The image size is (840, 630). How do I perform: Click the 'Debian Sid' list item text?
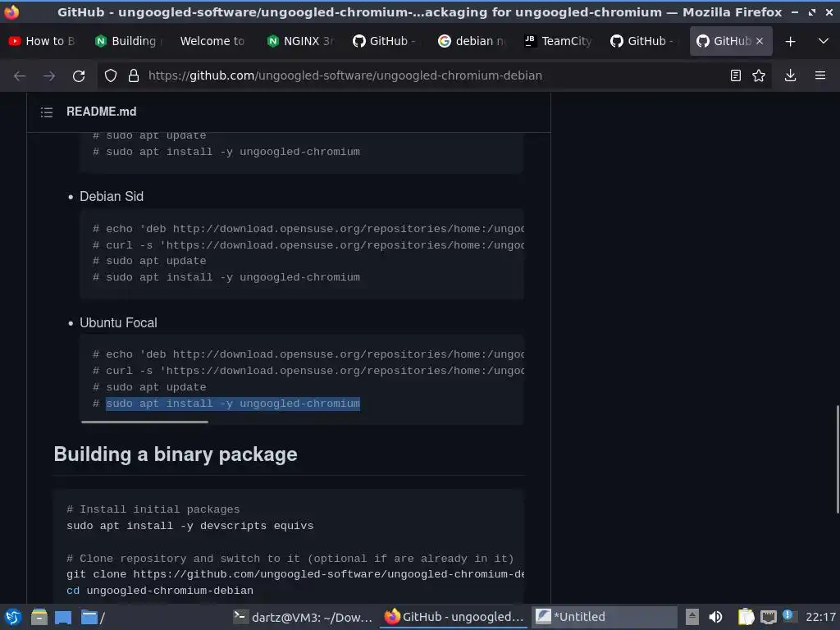click(x=112, y=197)
